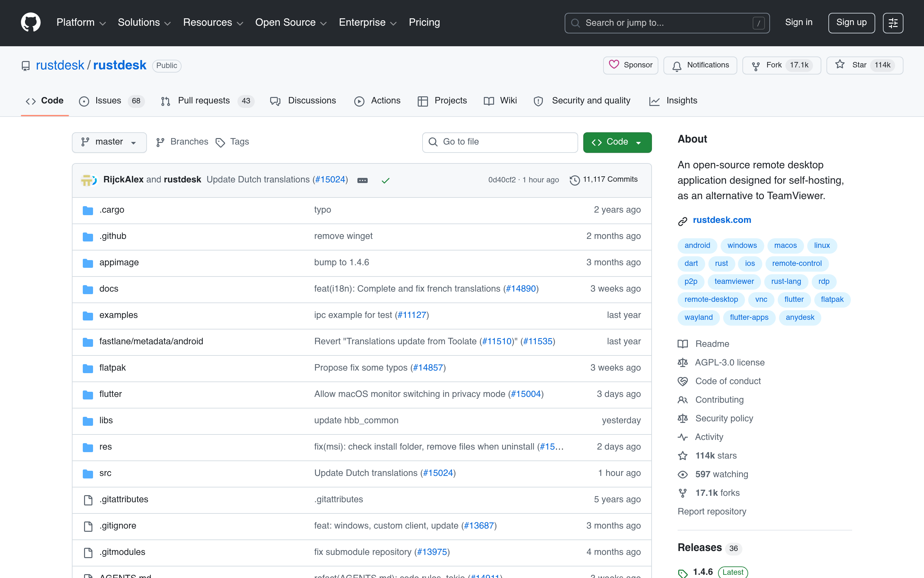Star the rustdesk repository
924x578 pixels.
click(x=864, y=65)
